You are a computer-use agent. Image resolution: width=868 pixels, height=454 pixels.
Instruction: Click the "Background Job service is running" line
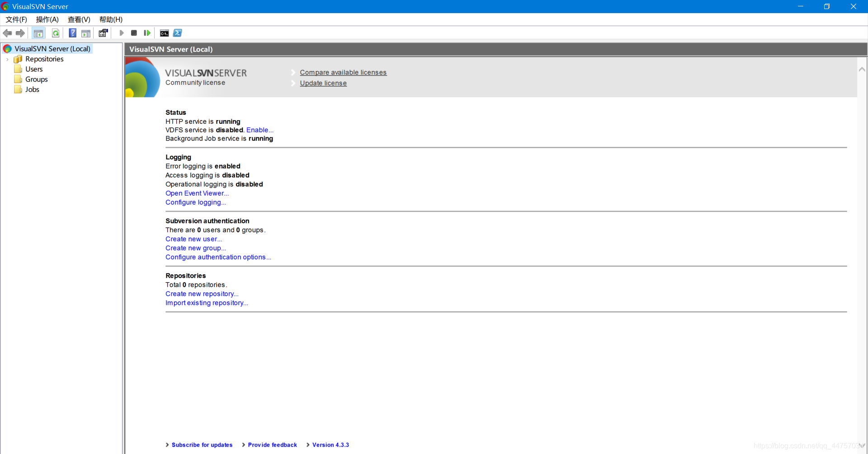(x=219, y=139)
